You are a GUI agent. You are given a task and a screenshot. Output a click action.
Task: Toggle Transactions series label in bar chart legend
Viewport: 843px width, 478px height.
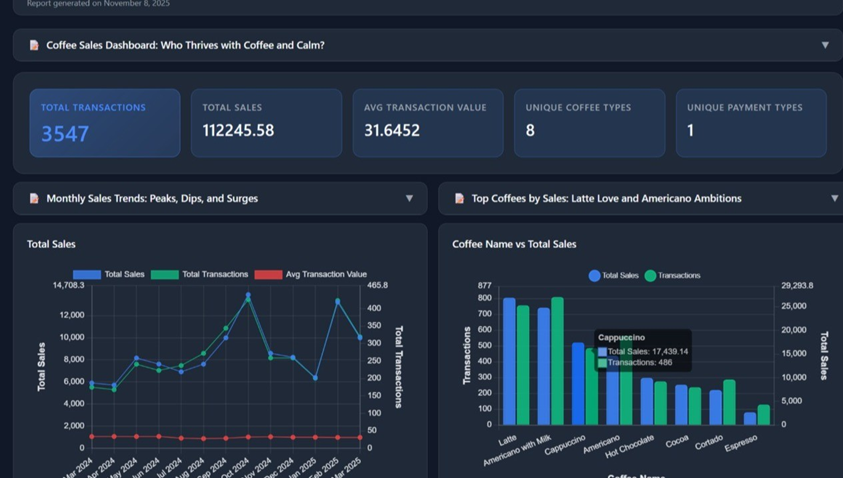(679, 275)
